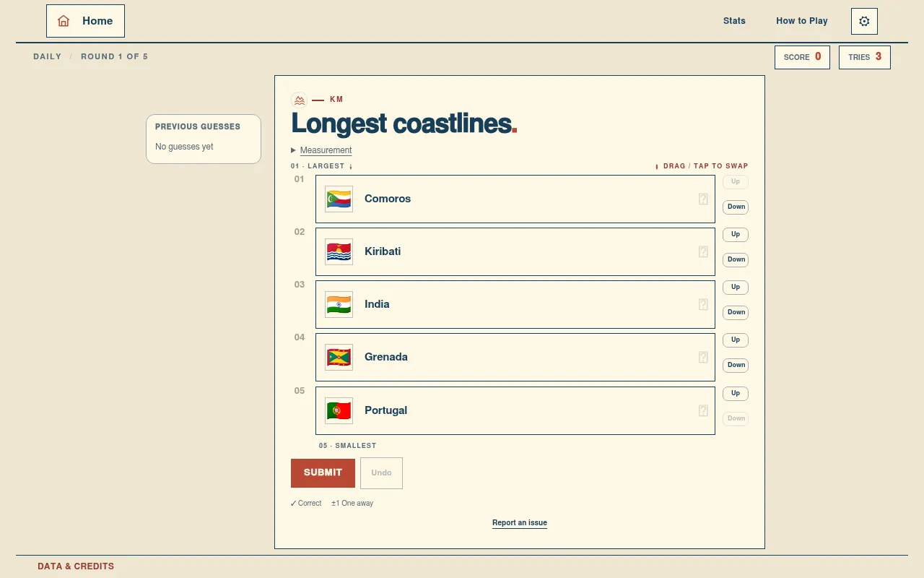Select the Comoros country name
This screenshot has width=924, height=578.
388,199
